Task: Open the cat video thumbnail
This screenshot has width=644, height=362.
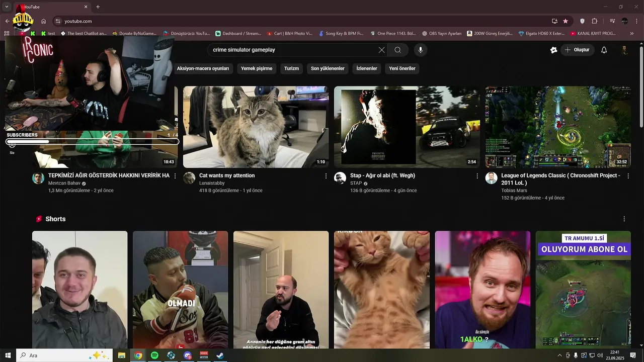Action: tap(256, 127)
